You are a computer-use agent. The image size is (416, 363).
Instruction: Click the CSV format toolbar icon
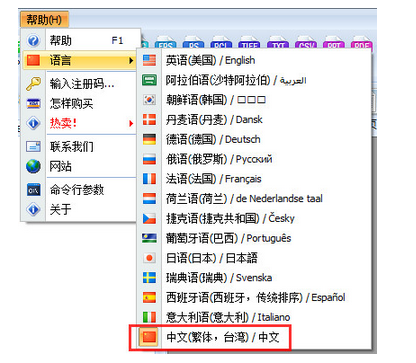(x=306, y=43)
